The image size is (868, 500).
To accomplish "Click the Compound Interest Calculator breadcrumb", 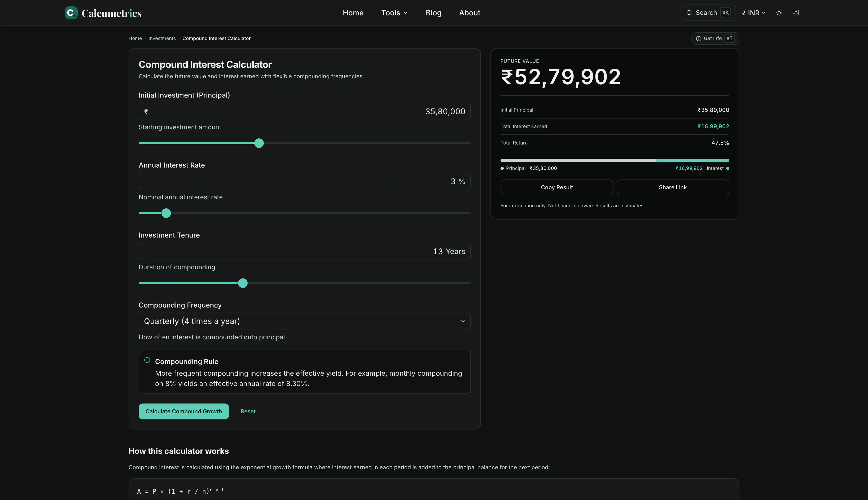I will click(x=216, y=38).
